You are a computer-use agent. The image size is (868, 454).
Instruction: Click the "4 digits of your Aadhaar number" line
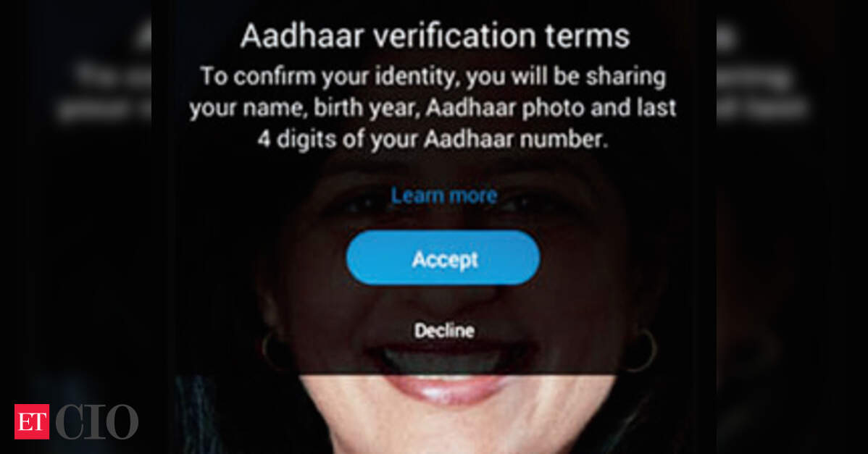click(x=433, y=139)
